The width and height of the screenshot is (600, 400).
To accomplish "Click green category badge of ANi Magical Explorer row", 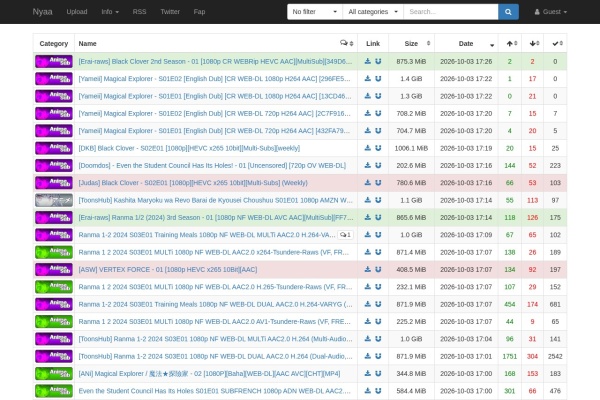I will pos(54,374).
